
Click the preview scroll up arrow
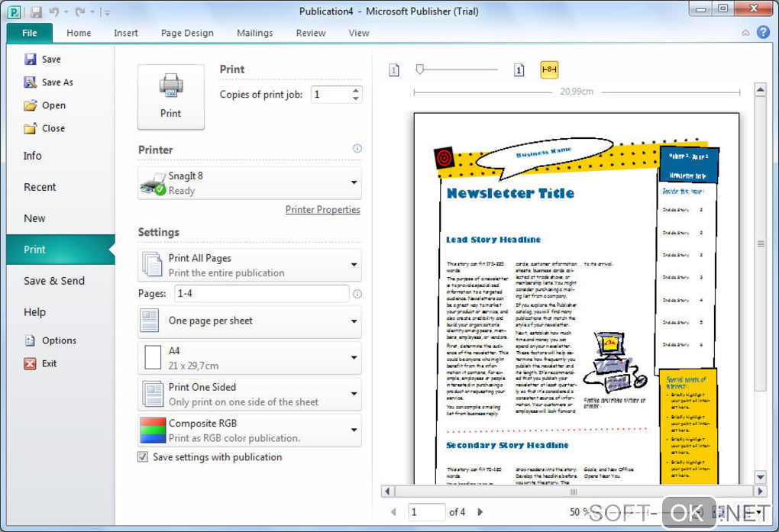point(760,90)
